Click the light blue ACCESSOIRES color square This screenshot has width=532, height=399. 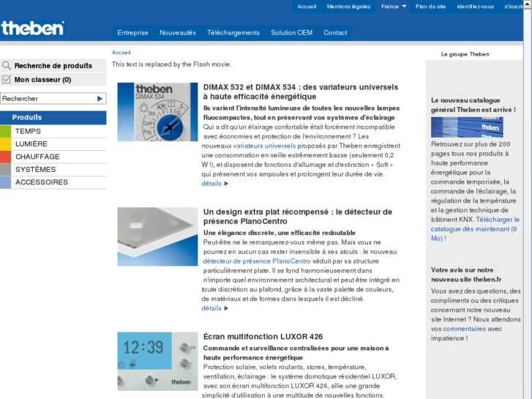5,182
